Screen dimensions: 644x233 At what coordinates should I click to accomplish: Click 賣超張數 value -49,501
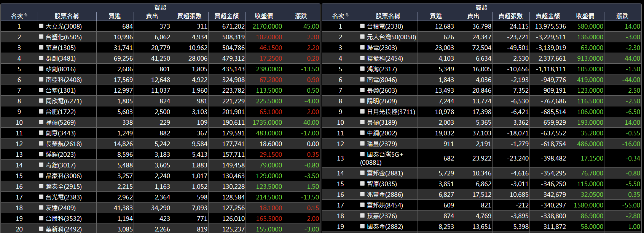tap(518, 48)
